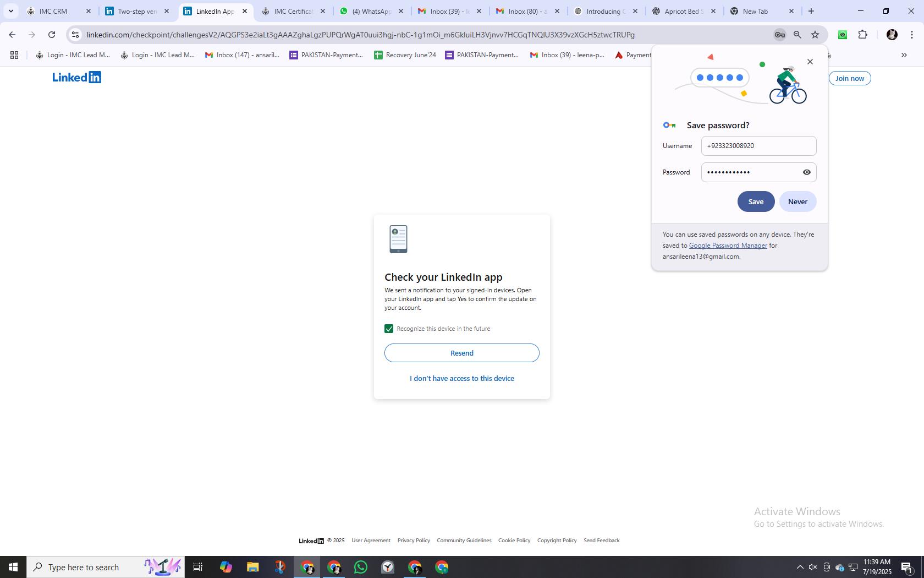Click the taskbar search box
This screenshot has height=578, width=924.
tap(106, 567)
